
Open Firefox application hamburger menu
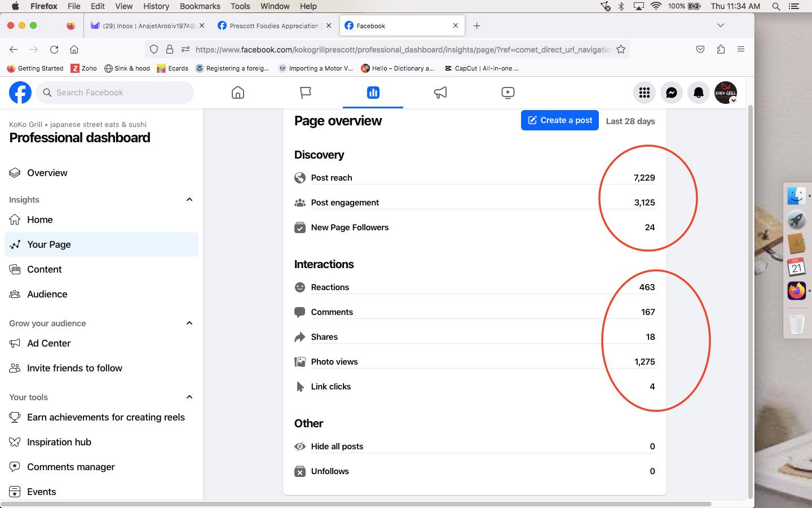(x=741, y=50)
